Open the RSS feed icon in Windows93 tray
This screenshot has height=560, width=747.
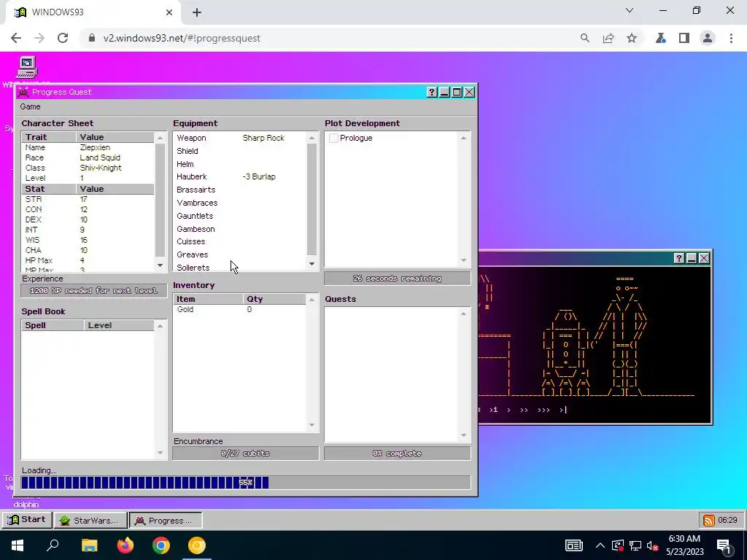tap(709, 521)
